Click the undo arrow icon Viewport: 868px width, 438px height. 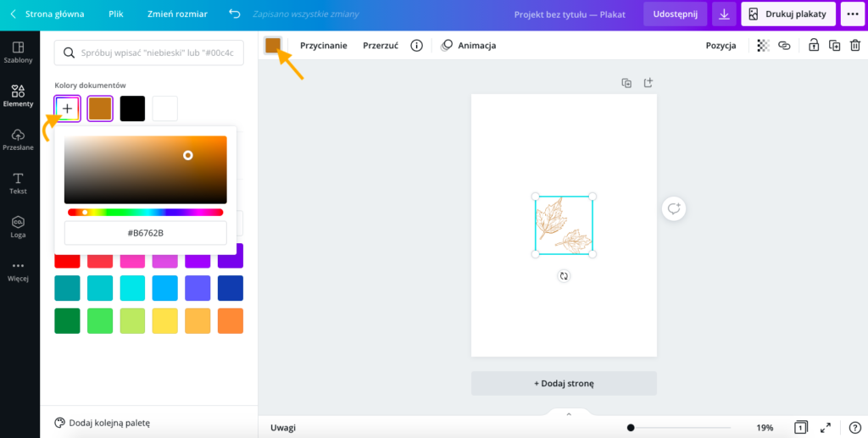pyautogui.click(x=235, y=14)
